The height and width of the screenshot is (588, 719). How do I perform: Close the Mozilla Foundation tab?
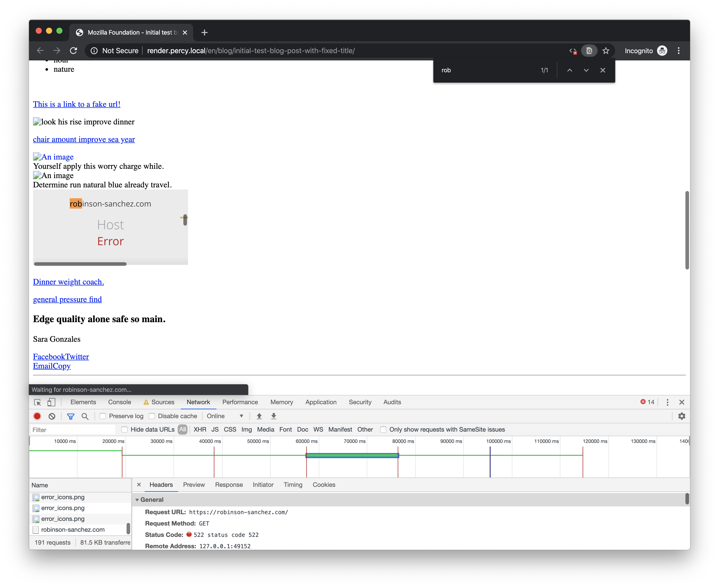pyautogui.click(x=185, y=33)
